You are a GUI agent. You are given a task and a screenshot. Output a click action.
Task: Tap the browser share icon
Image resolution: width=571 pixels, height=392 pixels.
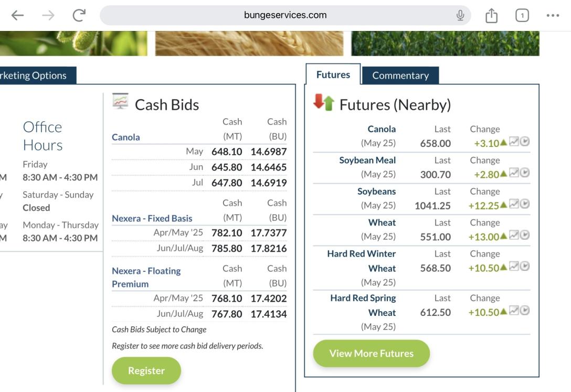pos(491,15)
